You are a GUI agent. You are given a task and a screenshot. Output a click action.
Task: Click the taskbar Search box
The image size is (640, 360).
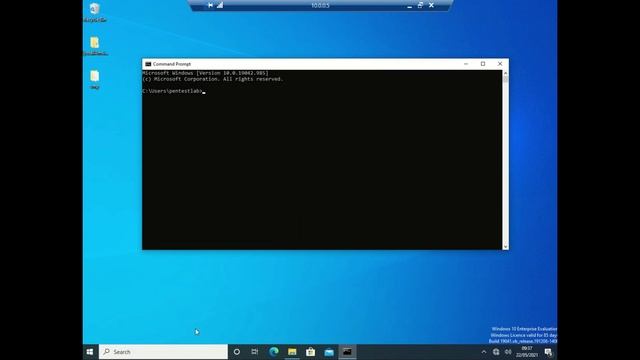pyautogui.click(x=163, y=352)
